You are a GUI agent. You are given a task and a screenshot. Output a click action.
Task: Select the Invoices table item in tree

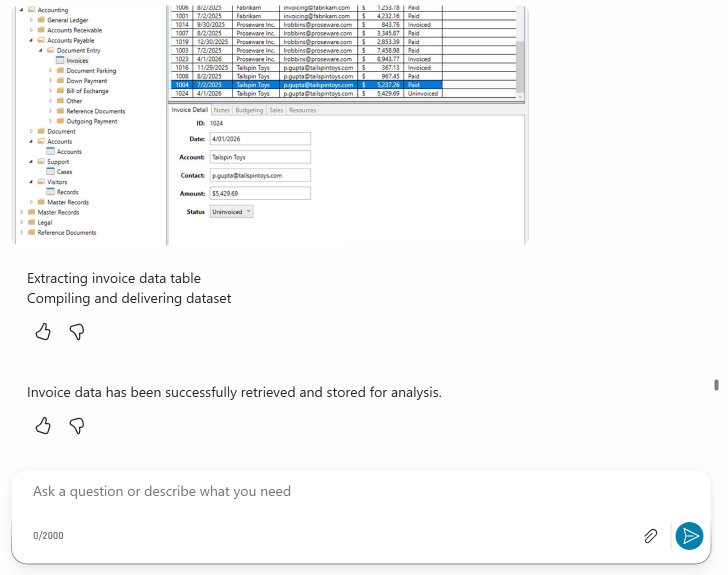pos(77,60)
